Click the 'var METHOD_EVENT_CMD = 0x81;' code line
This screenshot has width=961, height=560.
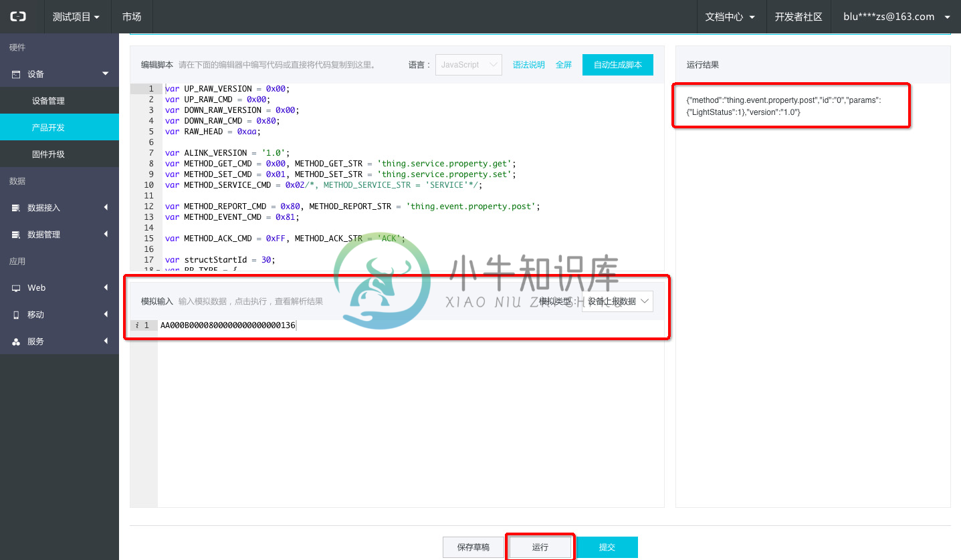pyautogui.click(x=232, y=217)
